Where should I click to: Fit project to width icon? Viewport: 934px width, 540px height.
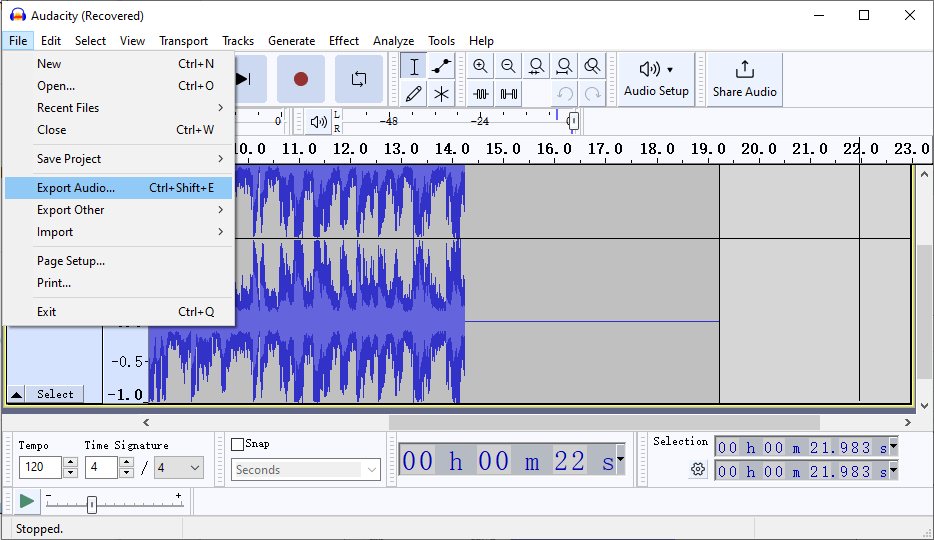coord(564,66)
